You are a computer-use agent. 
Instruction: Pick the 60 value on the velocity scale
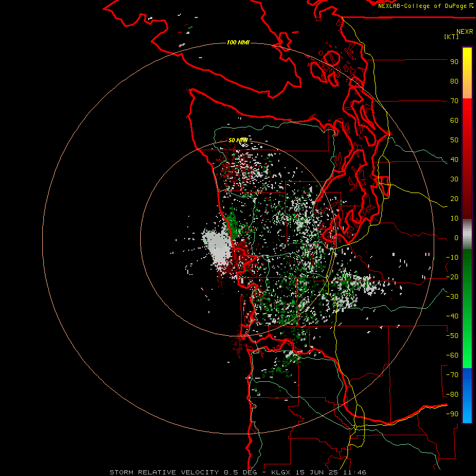(x=454, y=121)
